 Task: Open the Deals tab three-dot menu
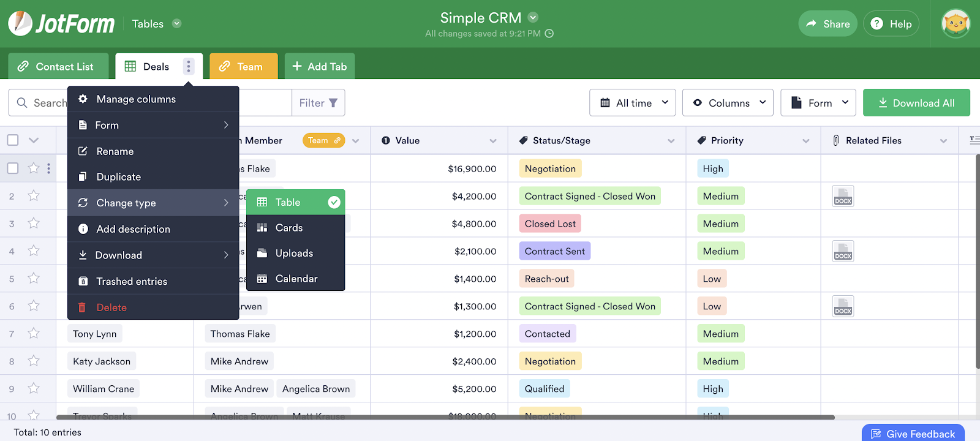click(189, 66)
